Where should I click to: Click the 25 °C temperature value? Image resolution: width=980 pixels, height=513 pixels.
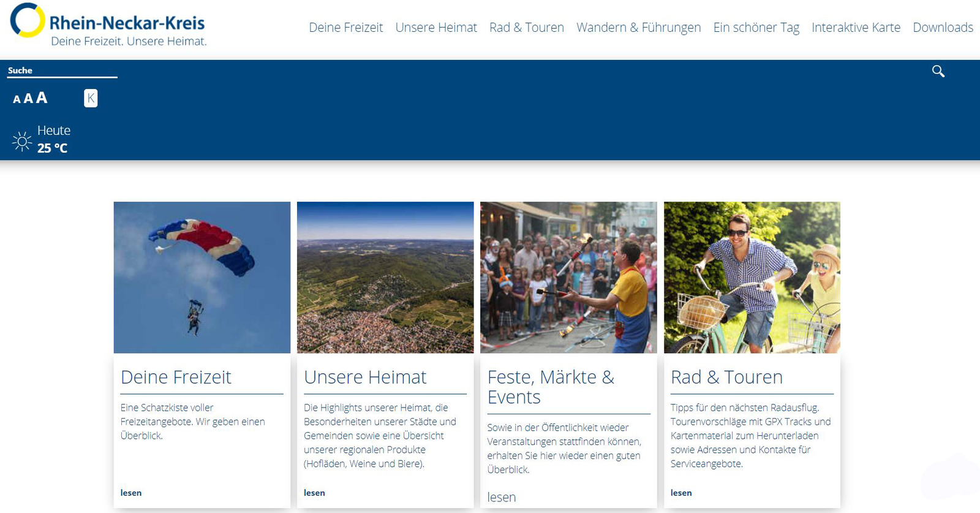tap(52, 148)
